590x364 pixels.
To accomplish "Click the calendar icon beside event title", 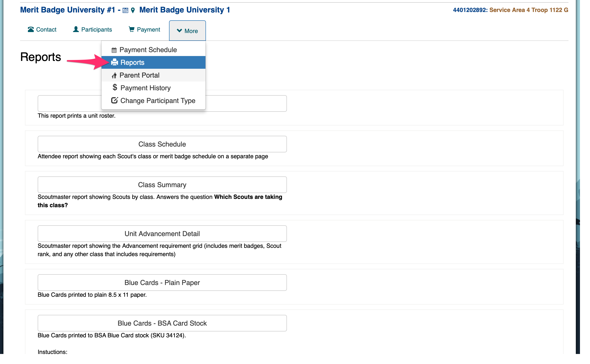I will (125, 10).
